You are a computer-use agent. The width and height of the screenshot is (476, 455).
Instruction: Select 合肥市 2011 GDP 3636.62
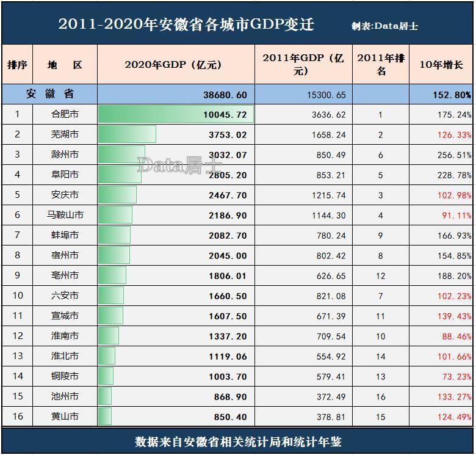pyautogui.click(x=329, y=115)
